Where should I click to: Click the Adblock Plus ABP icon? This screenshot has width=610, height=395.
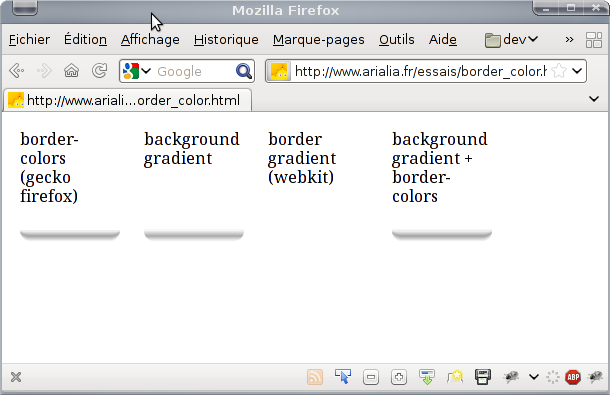click(x=573, y=377)
